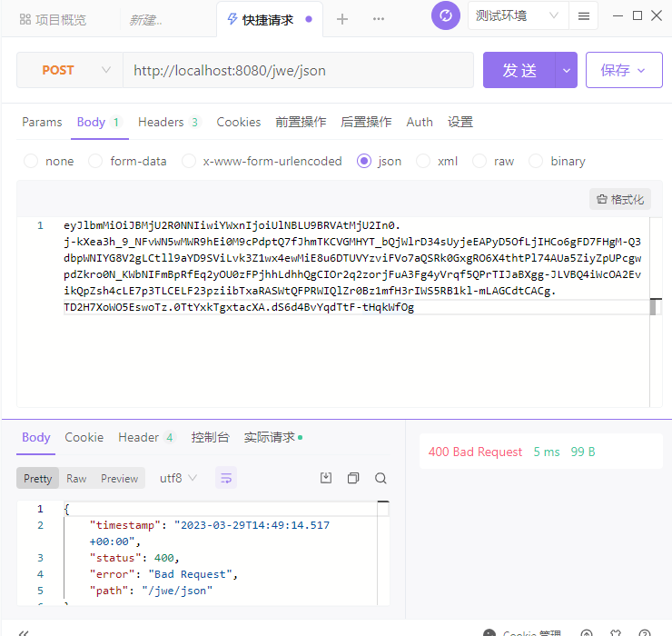
Task: Open the 项目概览 tab
Action: pos(53,20)
